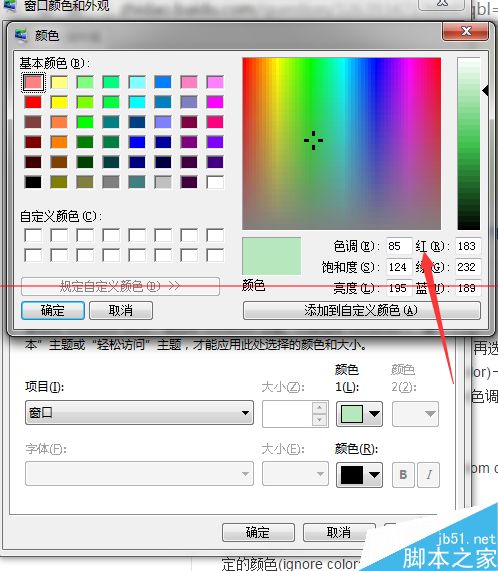Viewport: 498px width, 571px height.
Task: Open the font 颜色(R) black dropdown
Action: 359,475
